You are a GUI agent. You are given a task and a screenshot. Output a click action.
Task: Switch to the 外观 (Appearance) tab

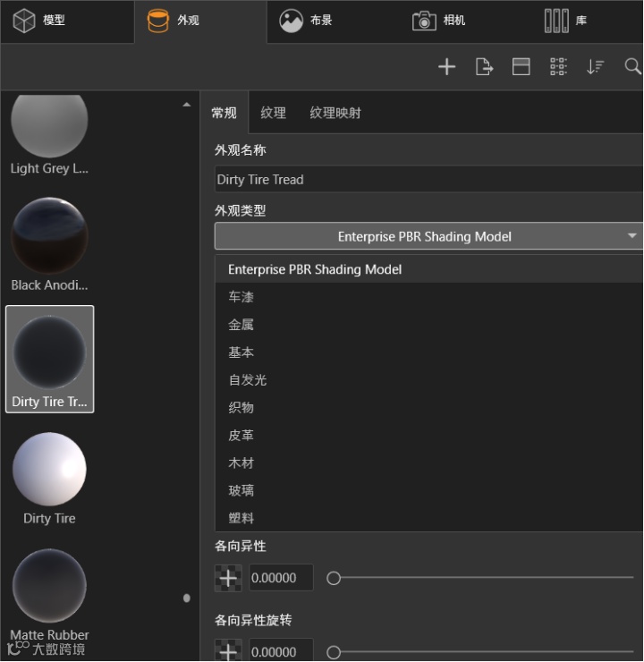[200, 21]
